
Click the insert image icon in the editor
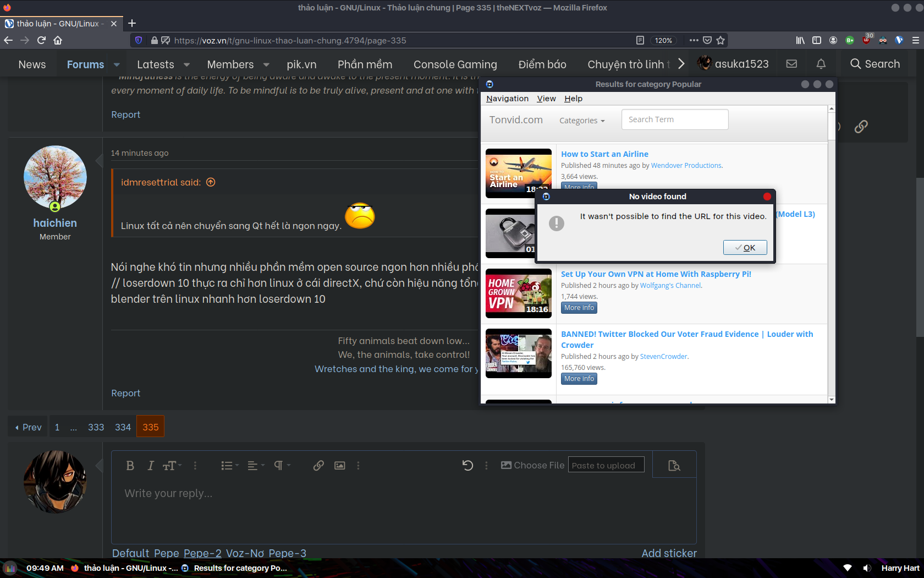340,466
